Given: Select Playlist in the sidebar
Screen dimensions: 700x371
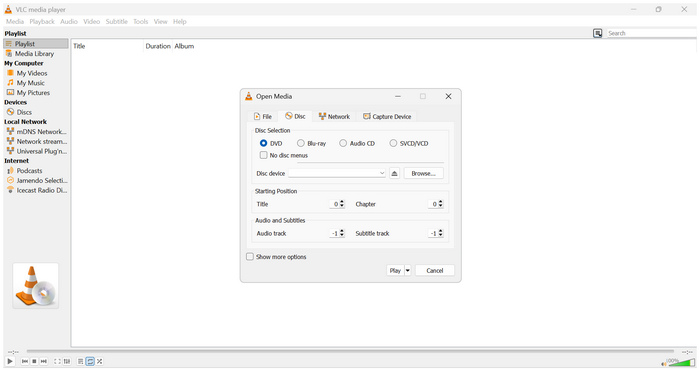Looking at the screenshot, I should 36,44.
